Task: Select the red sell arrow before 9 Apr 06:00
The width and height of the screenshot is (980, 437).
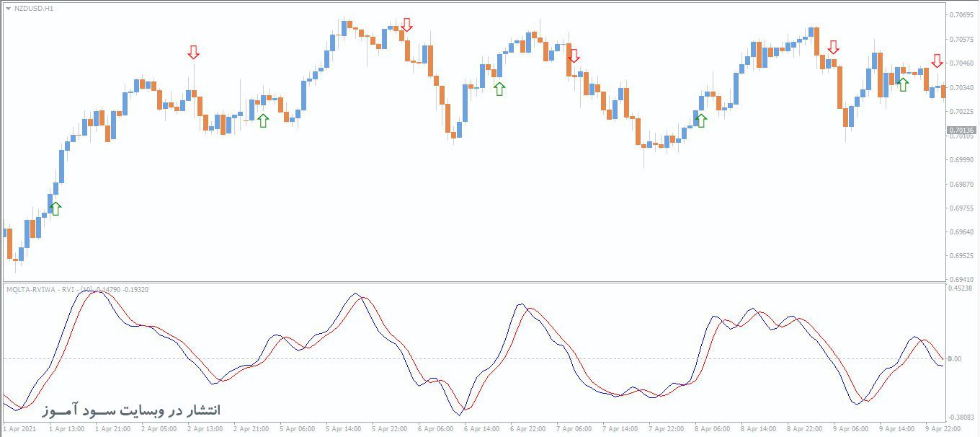Action: pyautogui.click(x=834, y=48)
